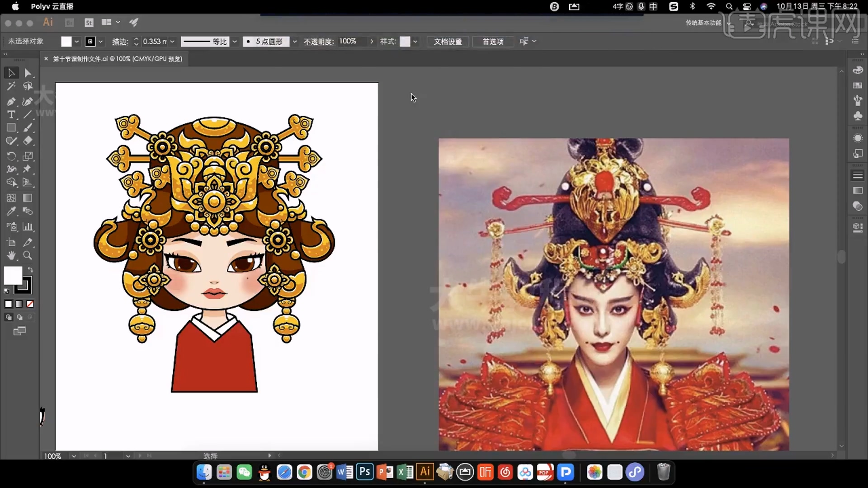Viewport: 868px width, 488px height.
Task: Enable Draw Normal mode
Action: pyautogui.click(x=9, y=317)
